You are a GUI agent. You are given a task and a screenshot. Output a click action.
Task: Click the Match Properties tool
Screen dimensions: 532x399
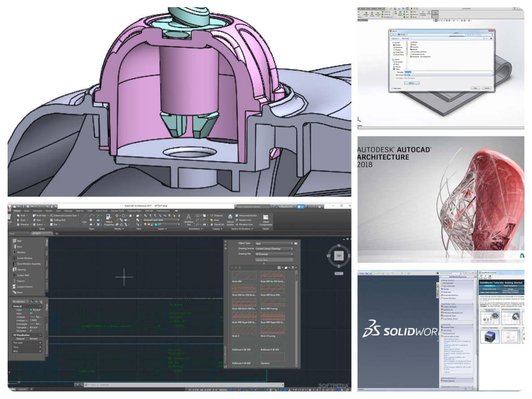tap(109, 220)
